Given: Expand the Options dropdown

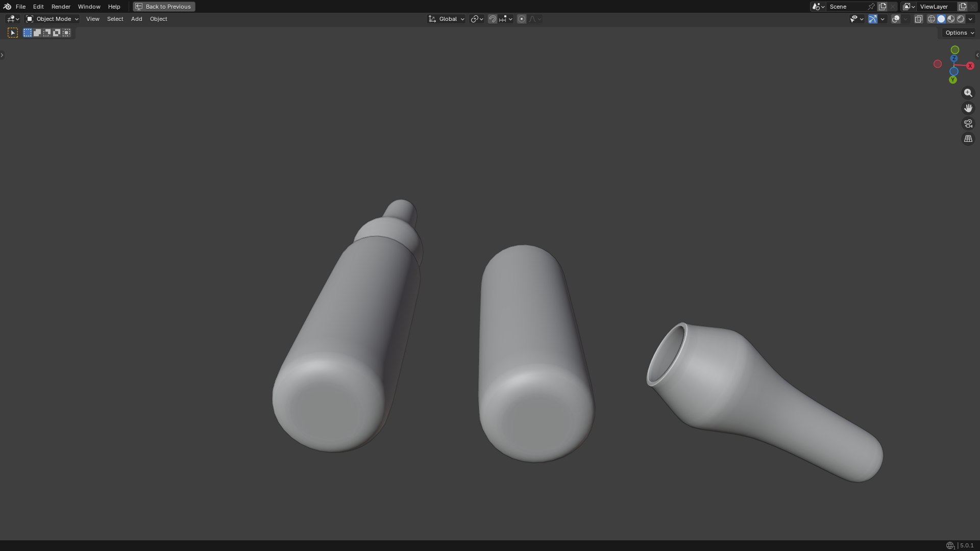Looking at the screenshot, I should [x=960, y=33].
